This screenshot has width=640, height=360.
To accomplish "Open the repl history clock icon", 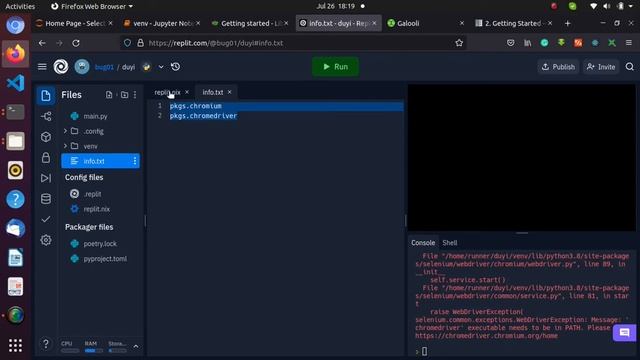I will (x=176, y=67).
